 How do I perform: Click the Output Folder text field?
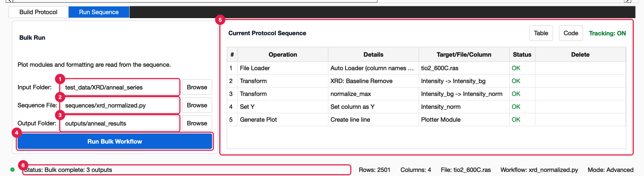(x=120, y=123)
